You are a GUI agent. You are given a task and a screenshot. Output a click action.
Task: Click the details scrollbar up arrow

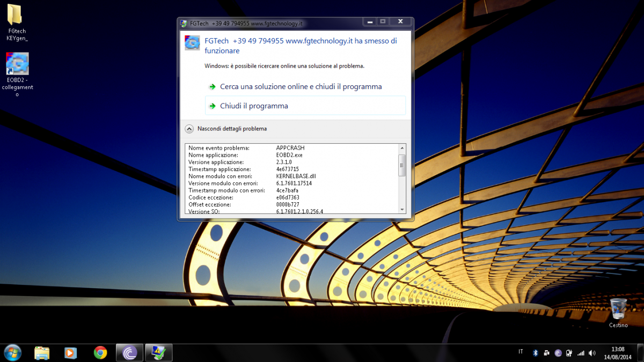[x=402, y=147]
